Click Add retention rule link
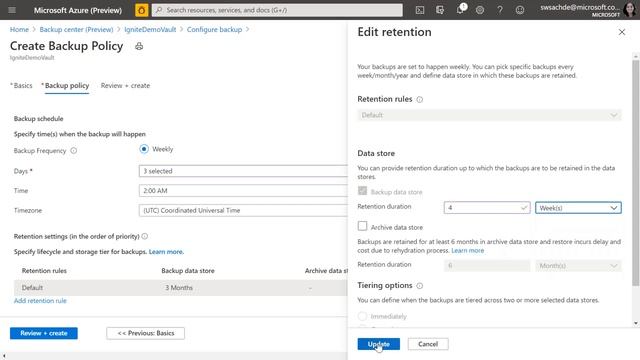The width and height of the screenshot is (640, 360). pyautogui.click(x=40, y=300)
